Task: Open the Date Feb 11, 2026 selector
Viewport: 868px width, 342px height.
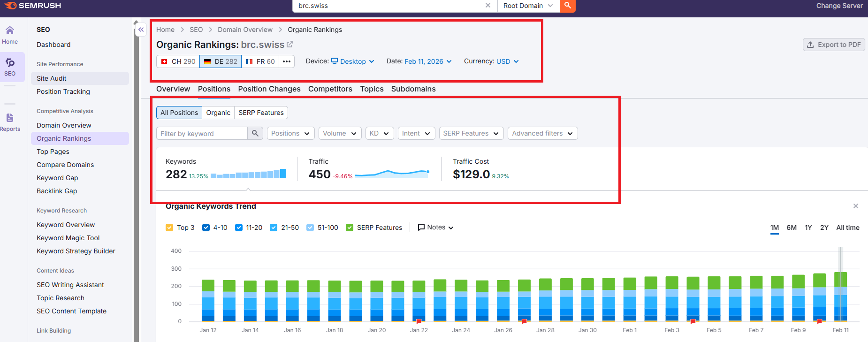Action: click(x=427, y=61)
